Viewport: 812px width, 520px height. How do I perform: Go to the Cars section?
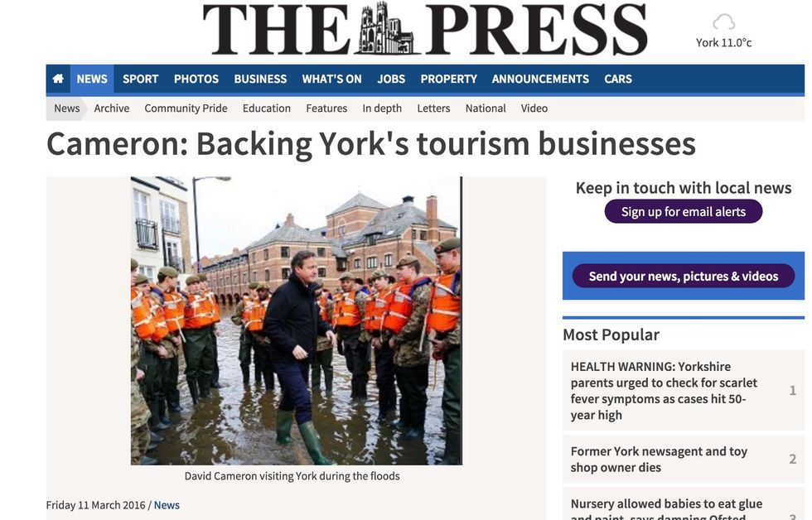coord(618,79)
